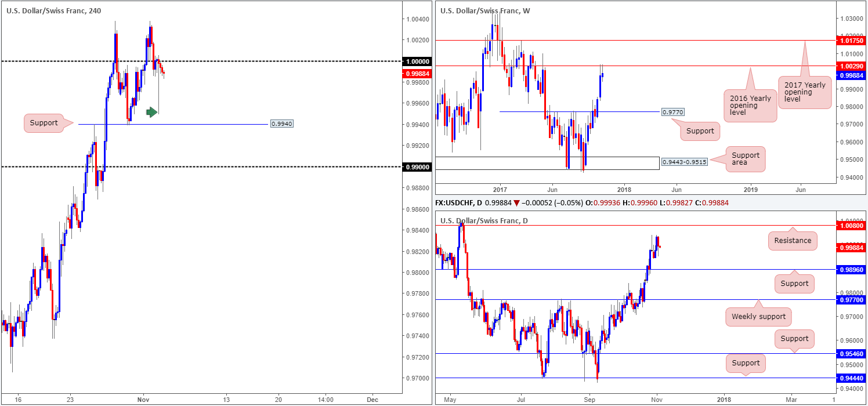Image resolution: width=868 pixels, height=406 pixels.
Task: Click the daily chart title 'U.S. Dollar/Swiss Franc, D'
Action: pyautogui.click(x=485, y=220)
